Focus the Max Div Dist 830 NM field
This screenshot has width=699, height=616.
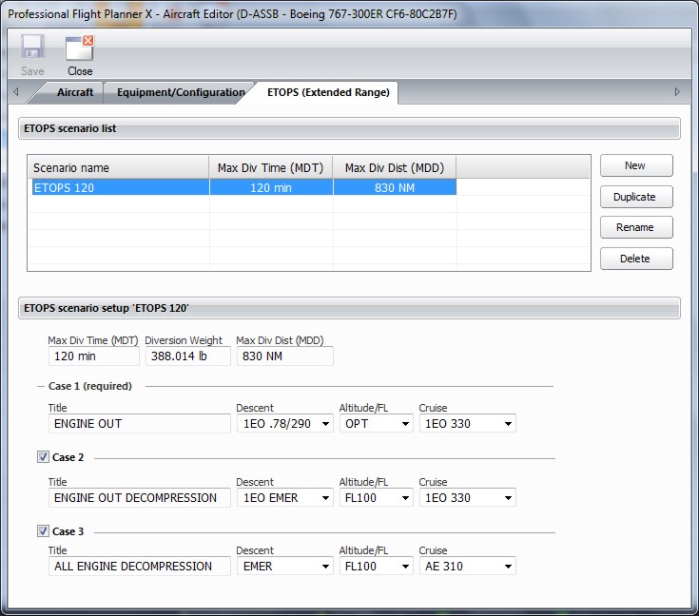[x=285, y=356]
